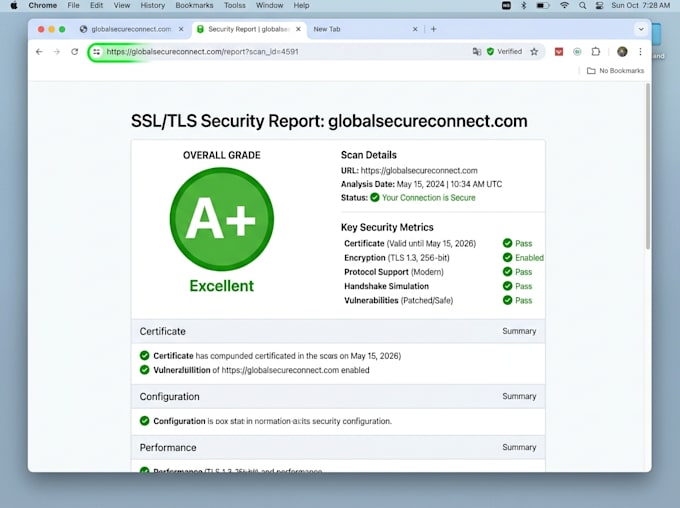Open Chrome three-dot menu
This screenshot has height=508, width=680.
click(641, 52)
